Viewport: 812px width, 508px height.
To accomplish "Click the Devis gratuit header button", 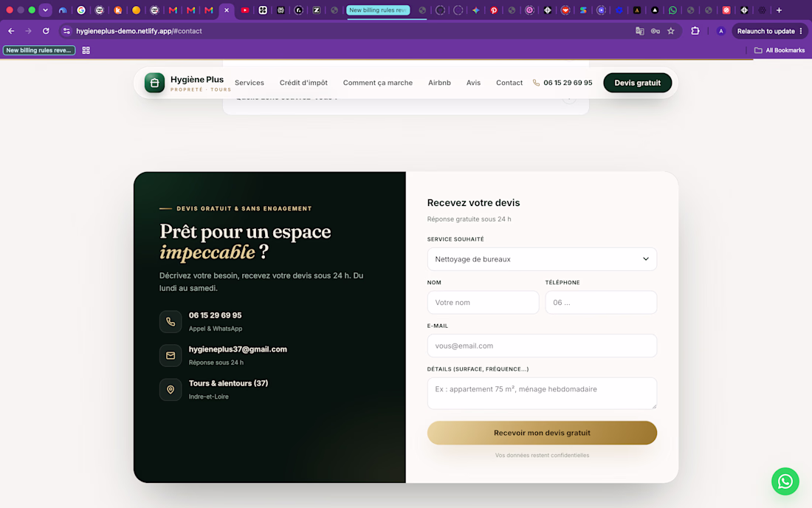I will click(638, 83).
